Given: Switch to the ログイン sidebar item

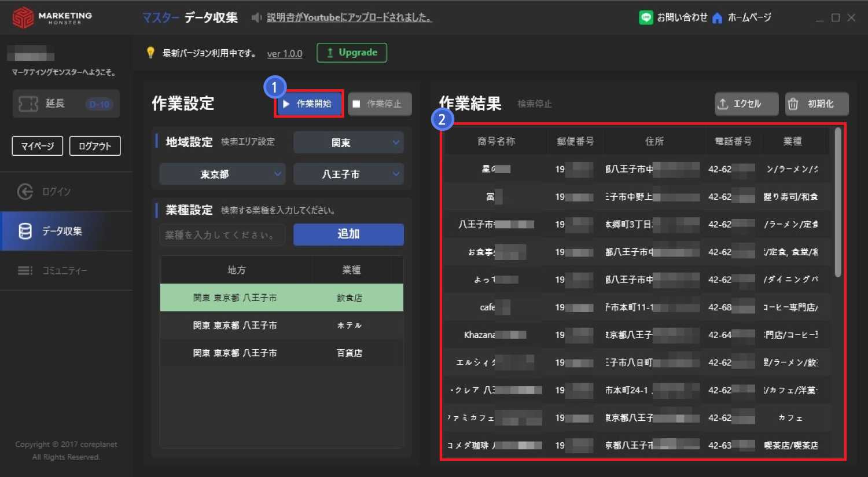Looking at the screenshot, I should coord(66,192).
